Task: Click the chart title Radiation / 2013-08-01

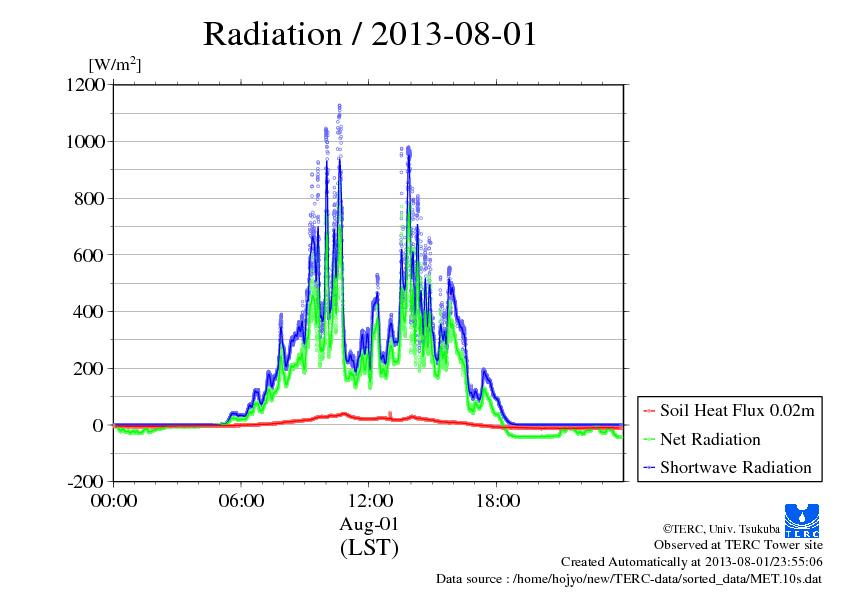Action: (x=370, y=34)
